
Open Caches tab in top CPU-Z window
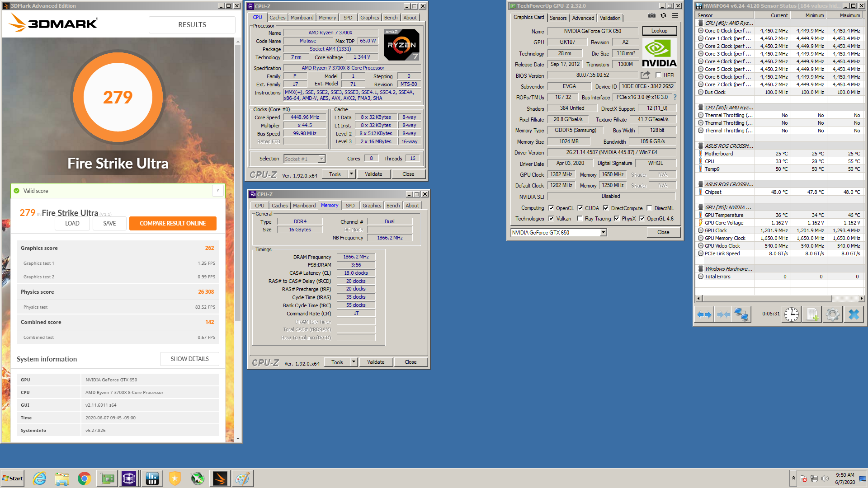click(277, 18)
